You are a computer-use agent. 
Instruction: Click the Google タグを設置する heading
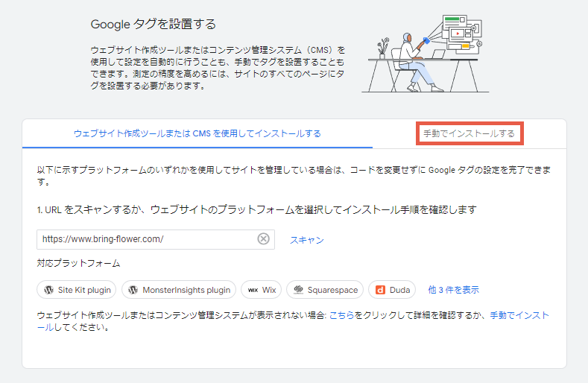point(154,25)
